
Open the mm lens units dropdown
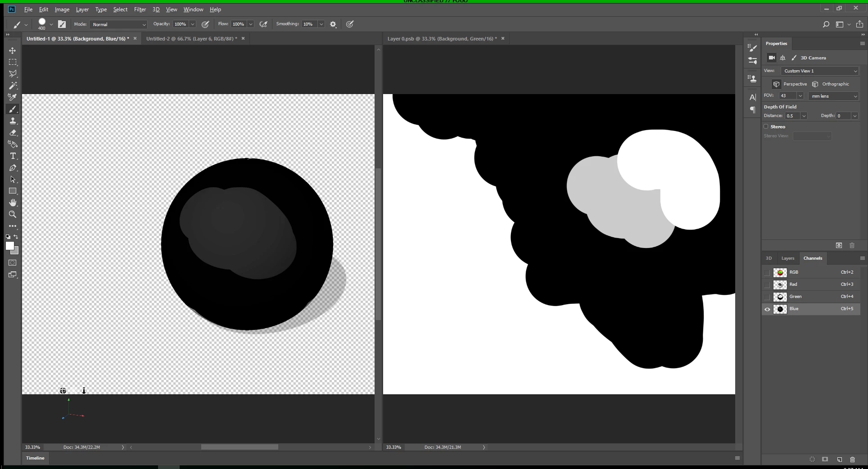click(834, 96)
